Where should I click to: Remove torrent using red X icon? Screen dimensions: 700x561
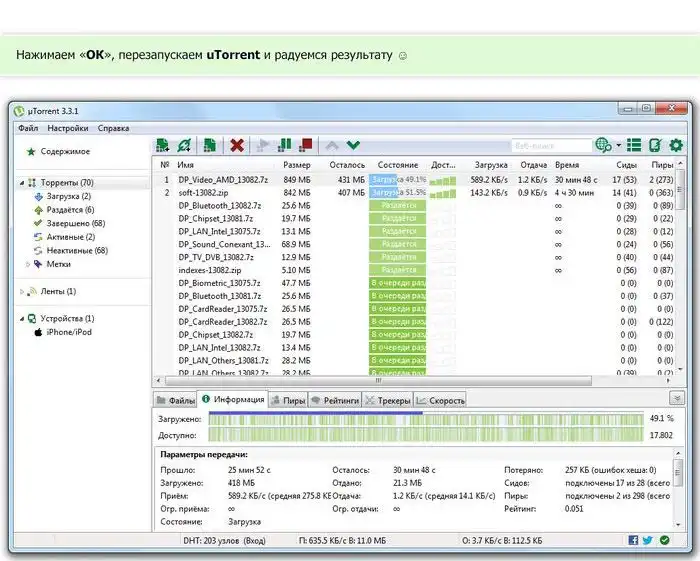coord(237,146)
